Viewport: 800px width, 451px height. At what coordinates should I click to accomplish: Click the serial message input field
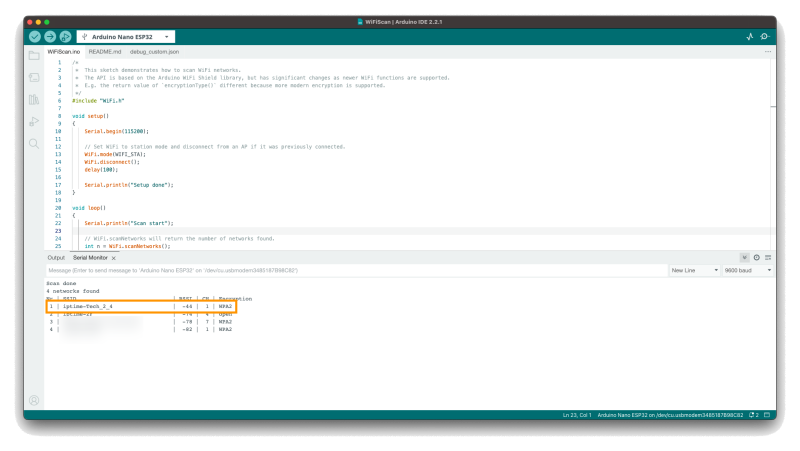[x=356, y=270]
